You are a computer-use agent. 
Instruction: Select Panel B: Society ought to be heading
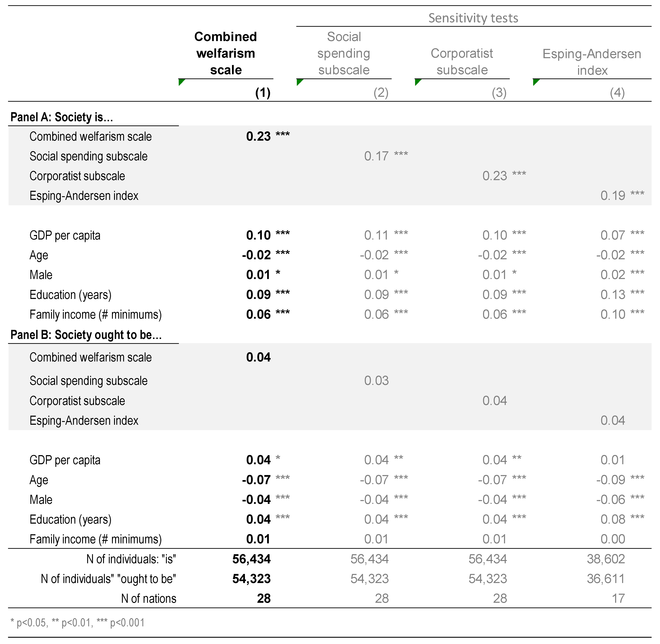coord(86,335)
